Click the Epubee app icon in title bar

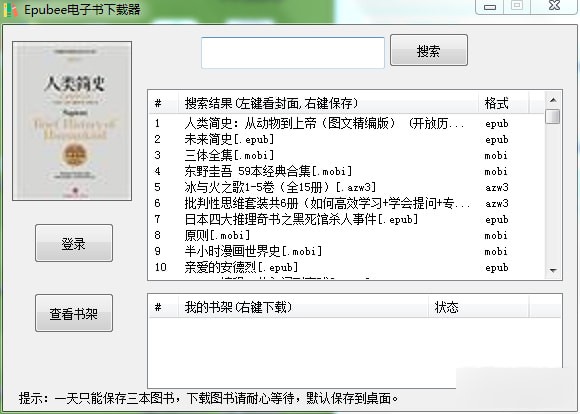10,9
